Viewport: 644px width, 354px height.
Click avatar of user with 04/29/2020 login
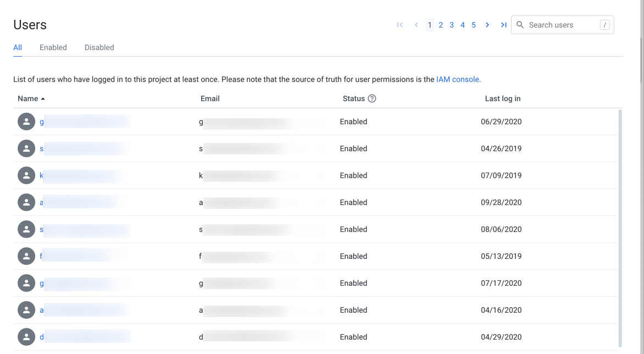(x=26, y=337)
